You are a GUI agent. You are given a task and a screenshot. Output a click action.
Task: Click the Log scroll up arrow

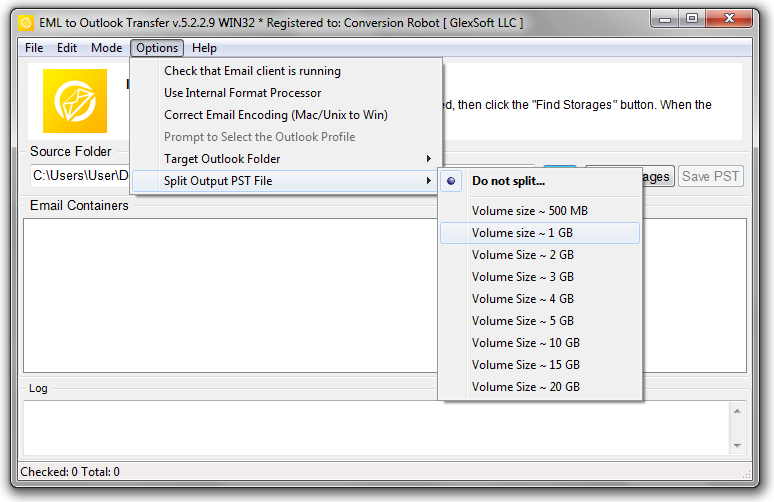(737, 412)
